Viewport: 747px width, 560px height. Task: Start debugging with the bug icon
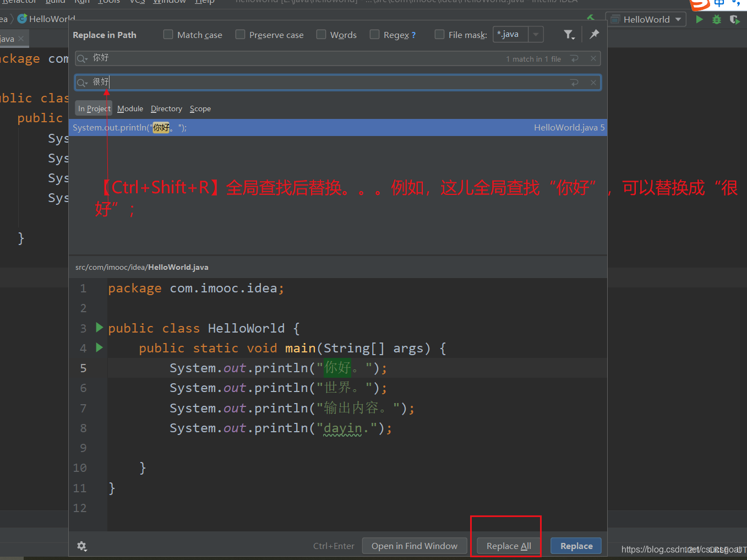coord(716,19)
